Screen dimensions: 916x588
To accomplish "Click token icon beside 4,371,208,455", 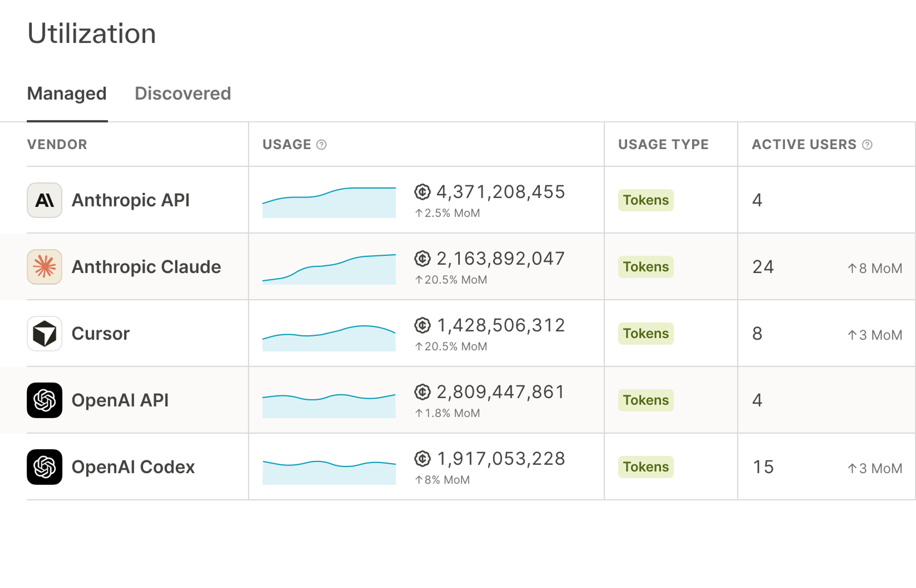I will tap(422, 192).
